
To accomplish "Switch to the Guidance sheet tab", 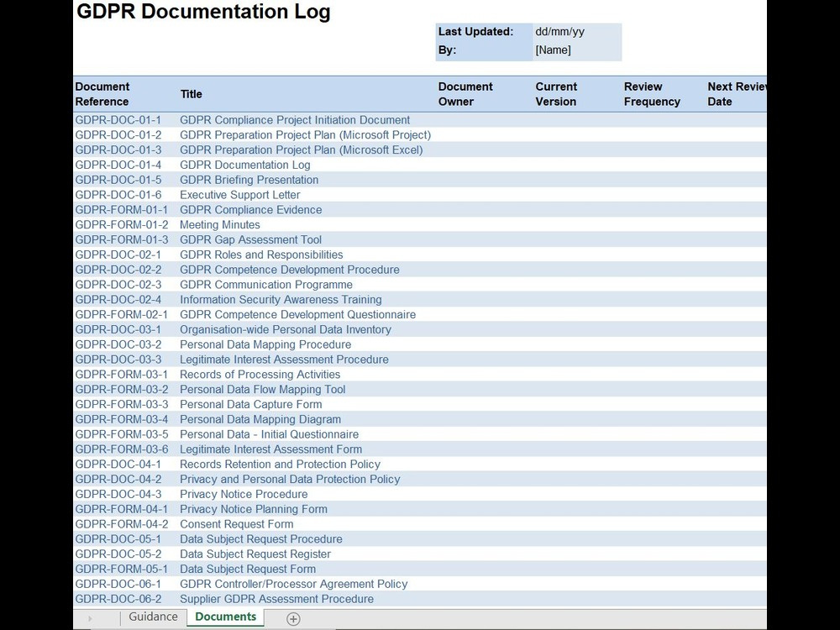I will click(153, 617).
